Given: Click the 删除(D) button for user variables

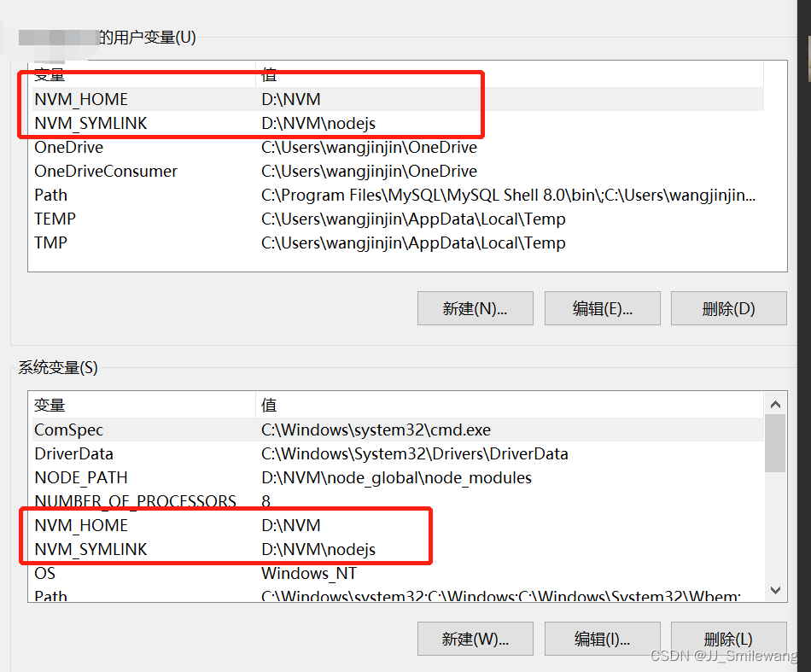Looking at the screenshot, I should point(728,308).
